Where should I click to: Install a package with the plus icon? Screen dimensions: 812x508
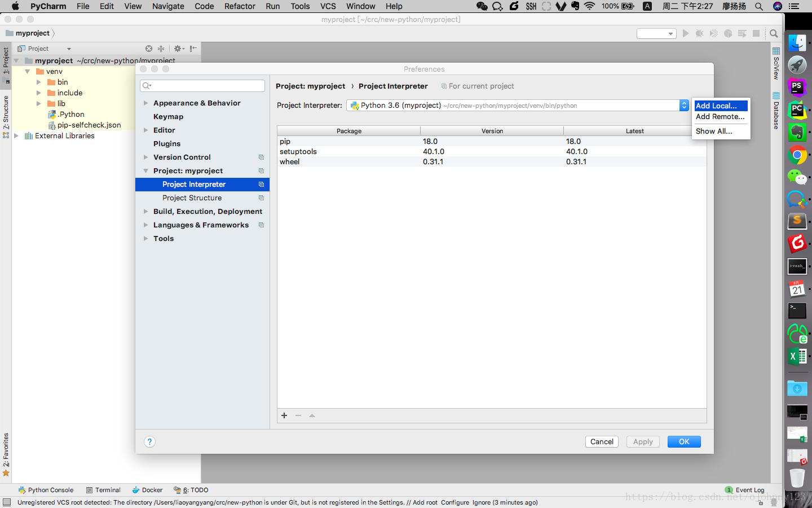click(284, 415)
